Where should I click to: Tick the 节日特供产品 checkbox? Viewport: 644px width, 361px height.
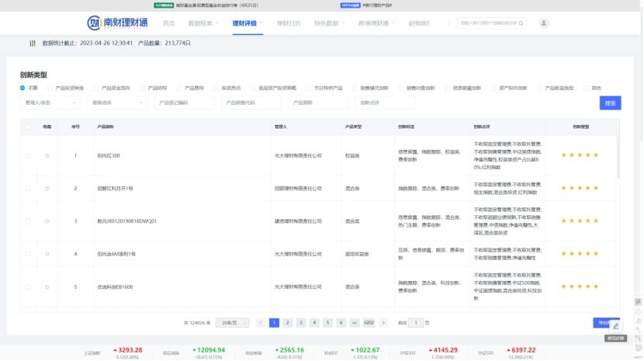[x=309, y=88]
